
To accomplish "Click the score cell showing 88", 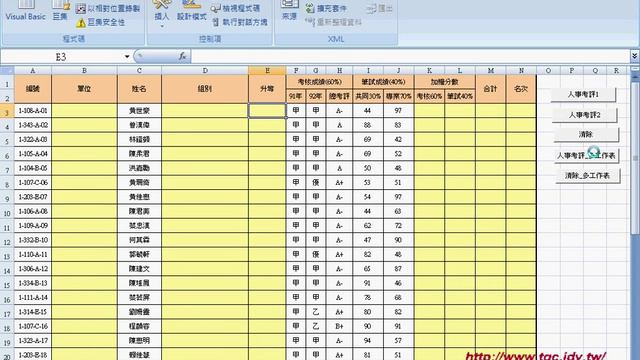I will coord(368,125).
